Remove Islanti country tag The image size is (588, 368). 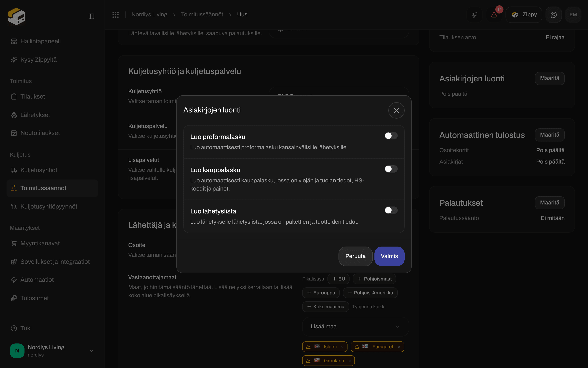pos(342,347)
